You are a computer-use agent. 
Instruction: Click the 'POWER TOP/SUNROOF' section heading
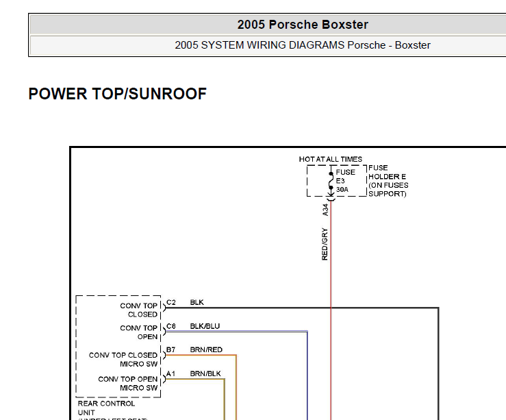pos(118,94)
